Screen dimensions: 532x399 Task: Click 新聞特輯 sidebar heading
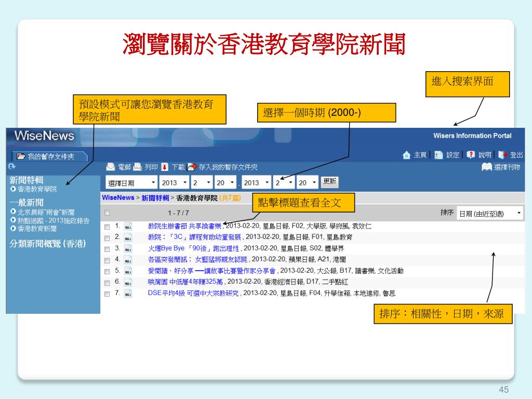tap(26, 180)
